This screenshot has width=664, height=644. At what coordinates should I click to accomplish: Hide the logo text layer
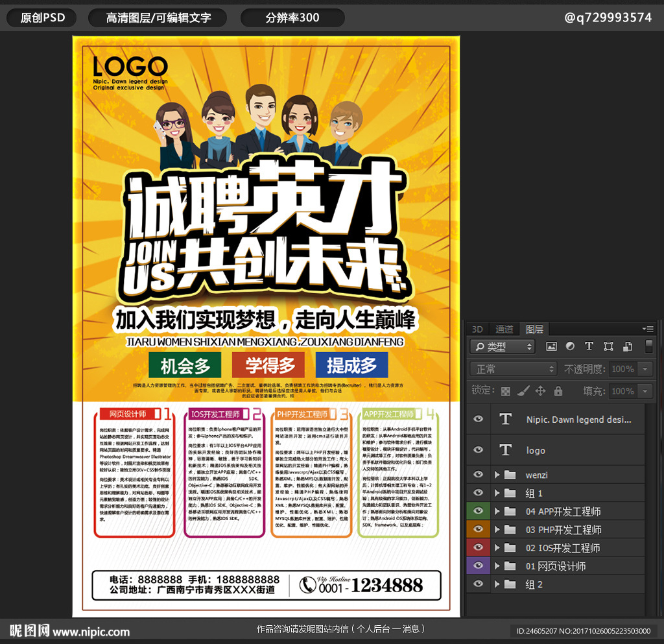(479, 450)
